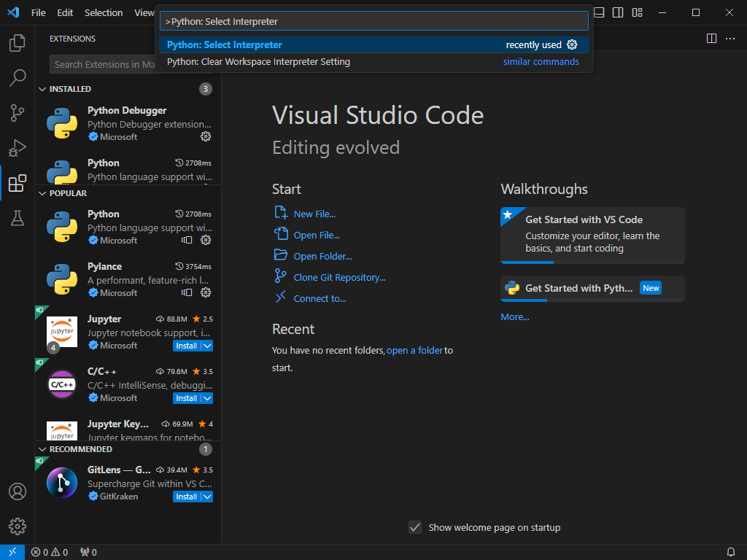The height and width of the screenshot is (560, 747).
Task: Click the Pylance 3754ms activation time
Action: tap(193, 267)
